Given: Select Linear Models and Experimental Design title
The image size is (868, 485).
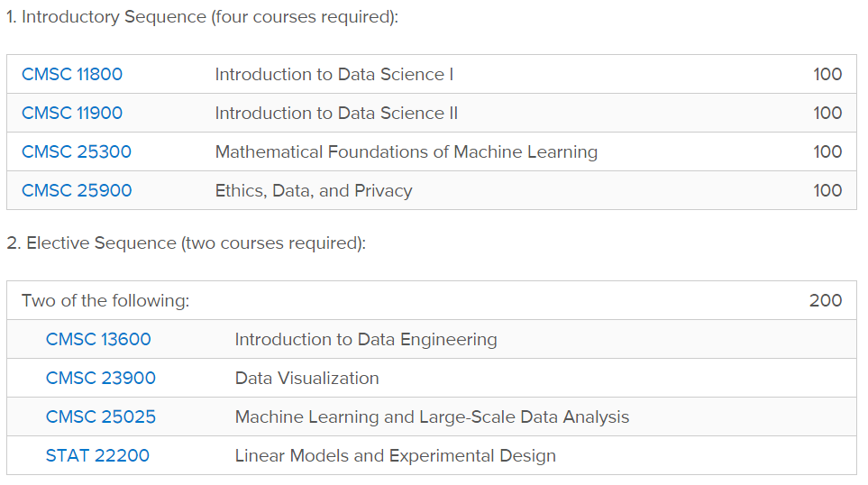Looking at the screenshot, I should pyautogui.click(x=395, y=456).
